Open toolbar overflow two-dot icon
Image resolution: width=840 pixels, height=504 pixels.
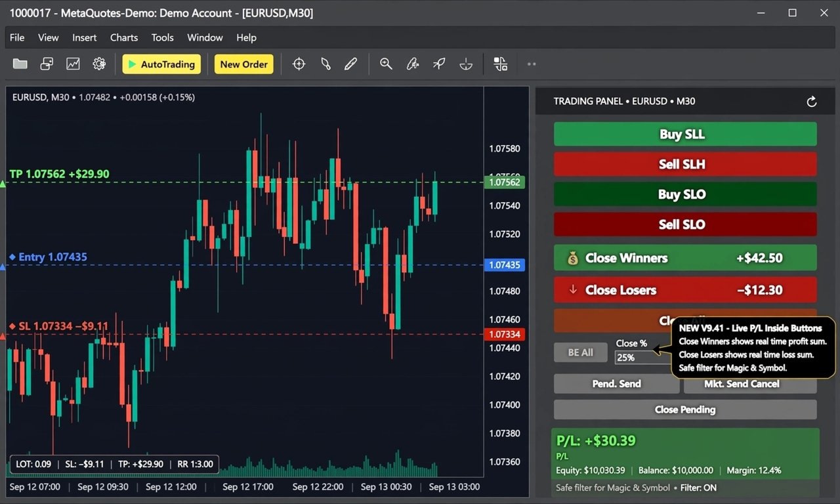pos(532,64)
